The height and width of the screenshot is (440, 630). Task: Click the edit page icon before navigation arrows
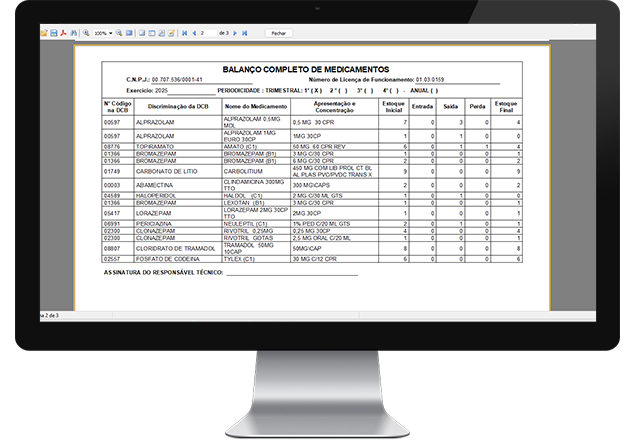tap(171, 33)
